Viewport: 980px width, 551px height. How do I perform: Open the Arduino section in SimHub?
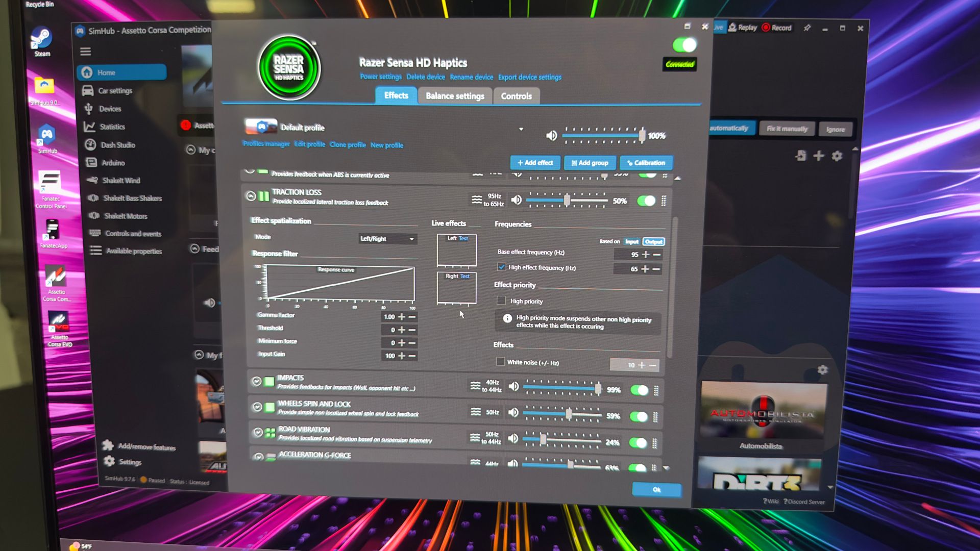point(114,162)
